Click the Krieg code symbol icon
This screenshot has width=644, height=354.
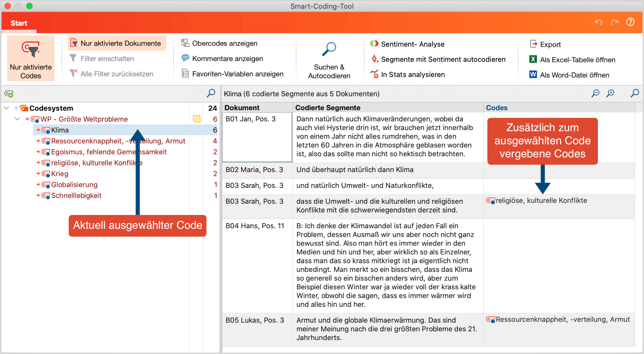point(46,174)
